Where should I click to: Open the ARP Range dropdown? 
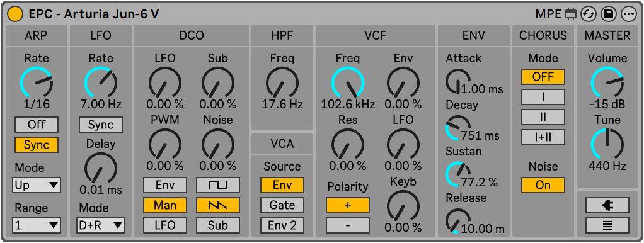pos(37,225)
